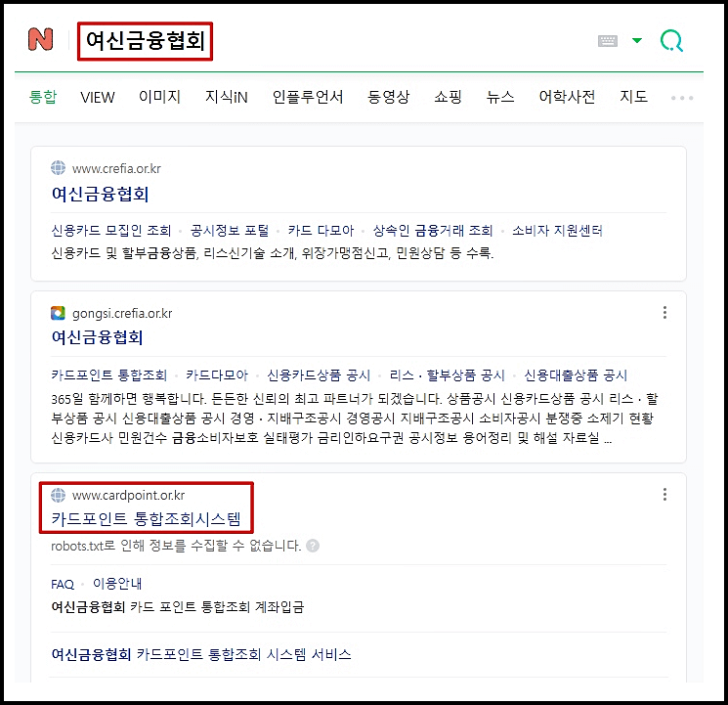
Task: Open the on-screen keyboard icon
Action: click(x=607, y=41)
